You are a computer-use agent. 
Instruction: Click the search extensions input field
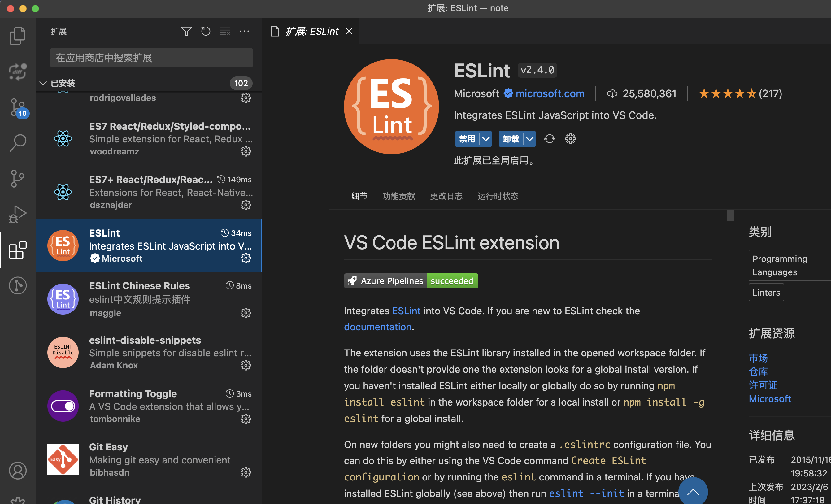(151, 58)
